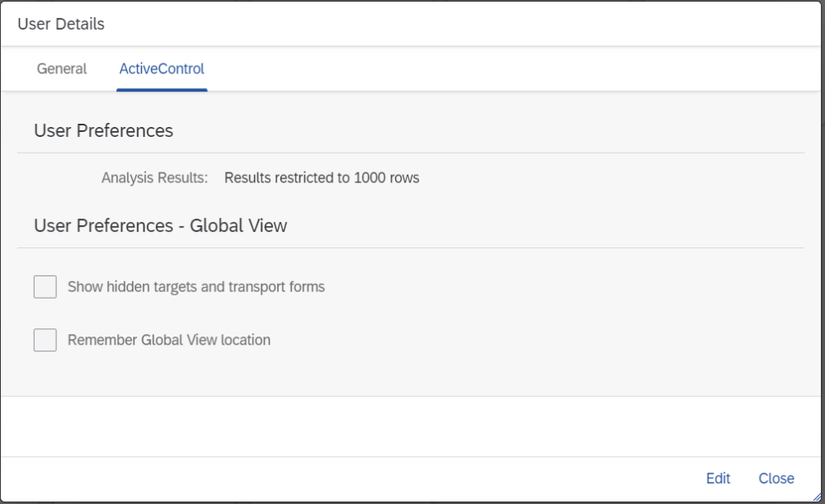This screenshot has width=825, height=504.
Task: Click Edit to modify user preferences
Action: (x=718, y=478)
